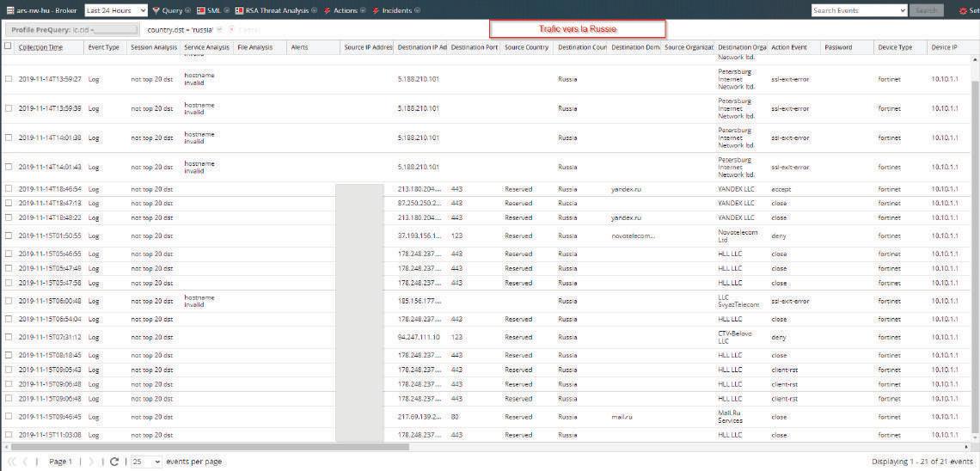Toggle the select-all header checkbox
Image resolution: width=980 pixels, height=471 pixels.
pyautogui.click(x=8, y=46)
